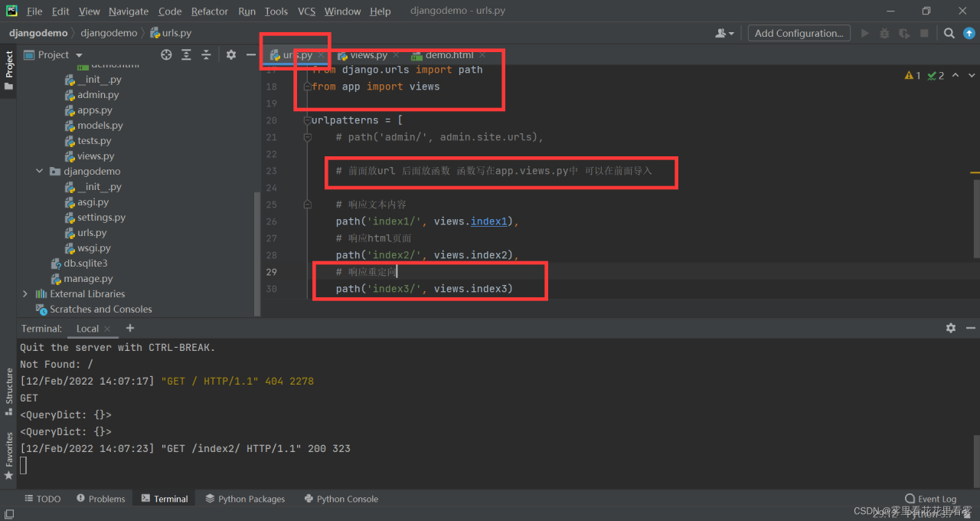This screenshot has height=521, width=980.
Task: Open Python Packages tool window
Action: tap(245, 499)
